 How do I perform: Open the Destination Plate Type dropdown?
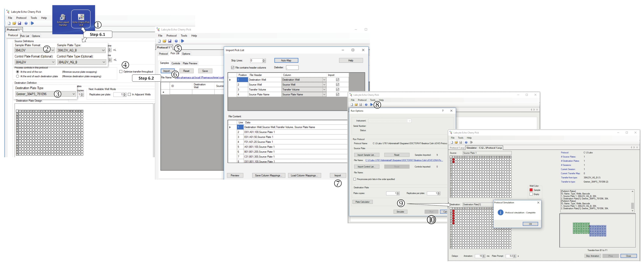click(73, 94)
